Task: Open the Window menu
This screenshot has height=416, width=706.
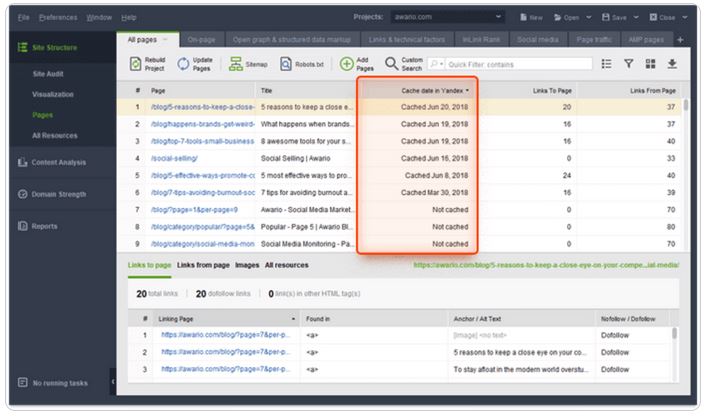Action: tap(99, 17)
